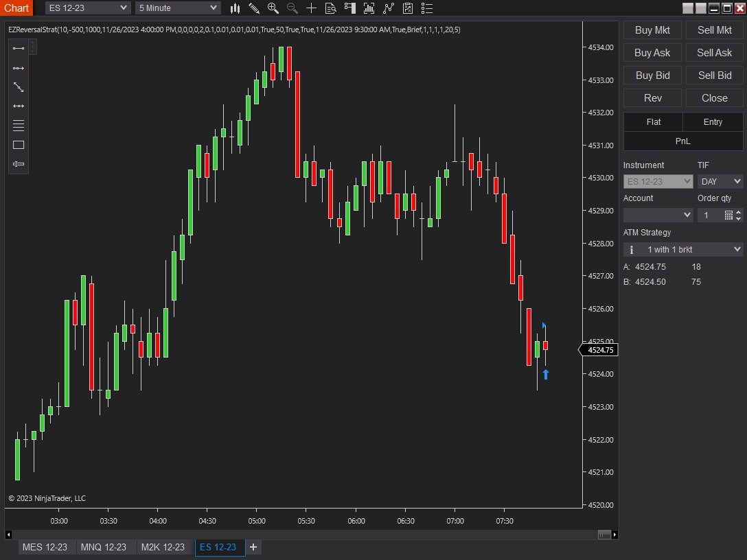Viewport: 747px width, 560px height.
Task: Click the Rev reverse position button
Action: click(652, 98)
